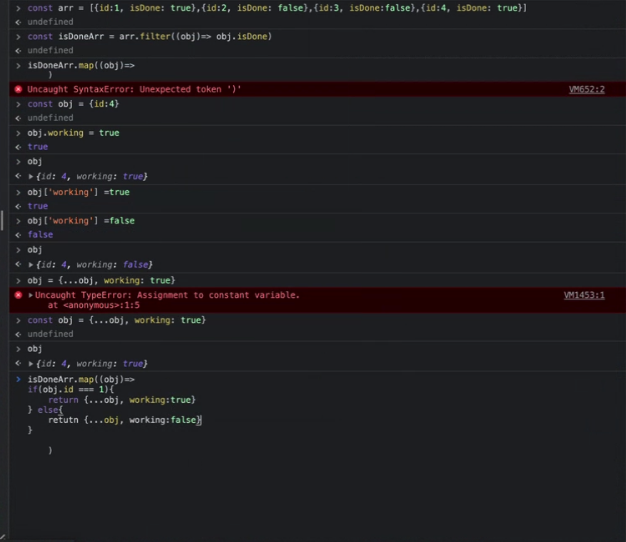Expand the {id: 4, working: false} object
This screenshot has width=626, height=542.
click(x=31, y=265)
